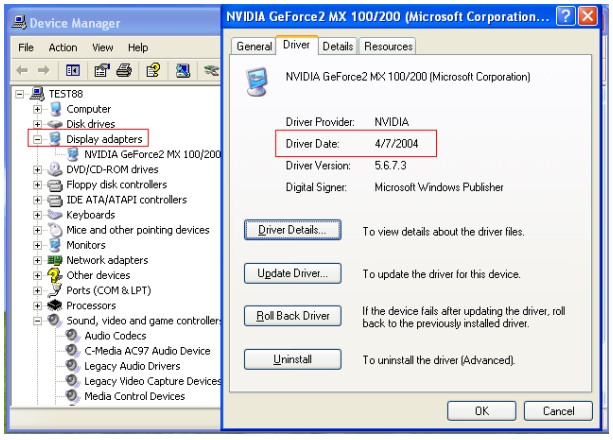Click the Update Driver button
Viewport: 613px width, 440px height.
(x=292, y=273)
